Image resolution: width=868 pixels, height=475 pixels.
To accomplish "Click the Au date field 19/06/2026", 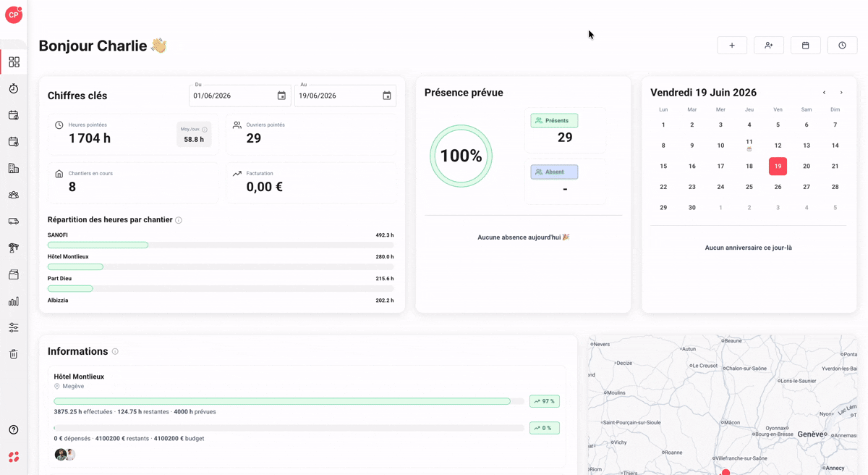I will click(346, 96).
